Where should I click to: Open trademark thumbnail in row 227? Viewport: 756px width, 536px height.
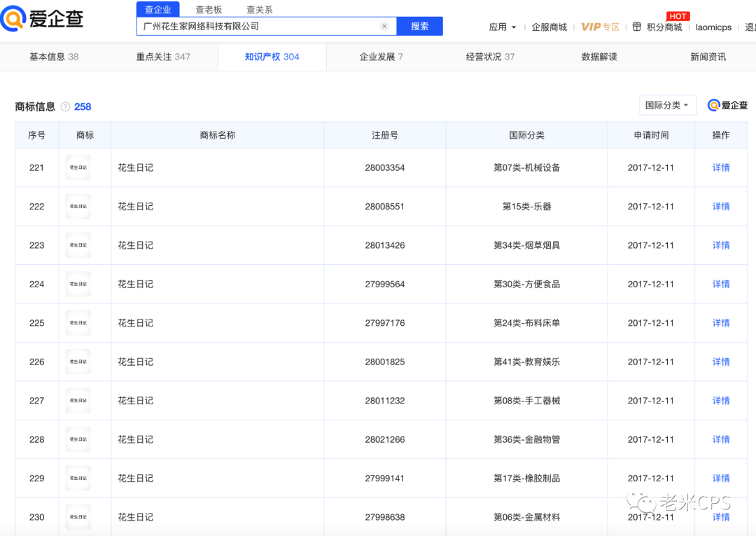coord(78,401)
